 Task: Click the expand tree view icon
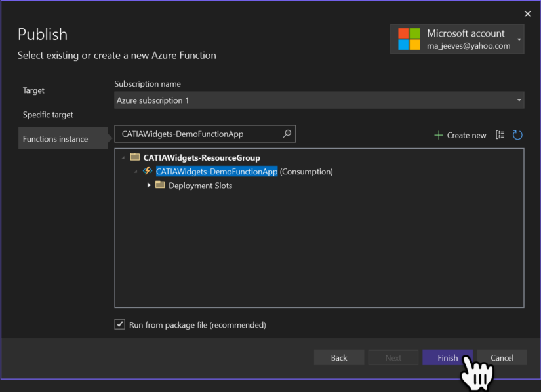[500, 134]
